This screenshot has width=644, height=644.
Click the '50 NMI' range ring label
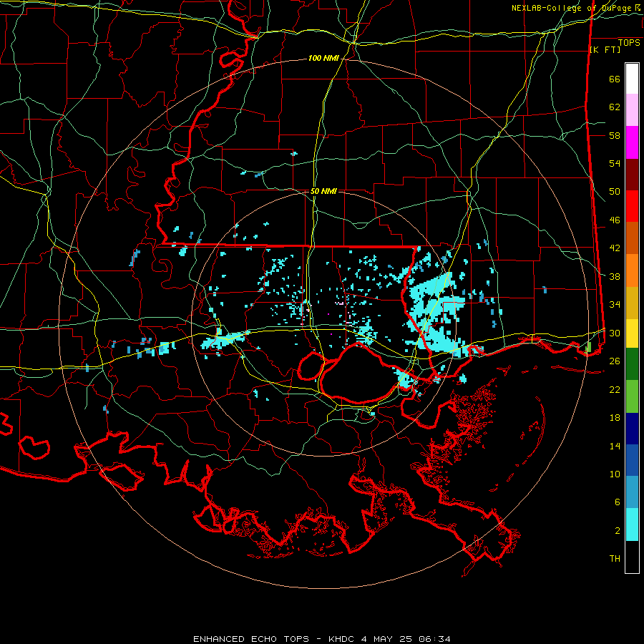(323, 191)
